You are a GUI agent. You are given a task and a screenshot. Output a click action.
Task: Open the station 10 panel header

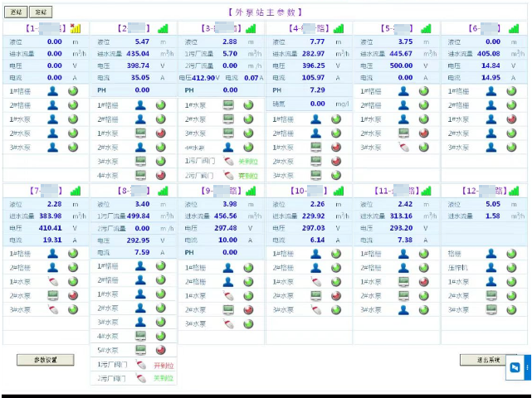[308, 191]
